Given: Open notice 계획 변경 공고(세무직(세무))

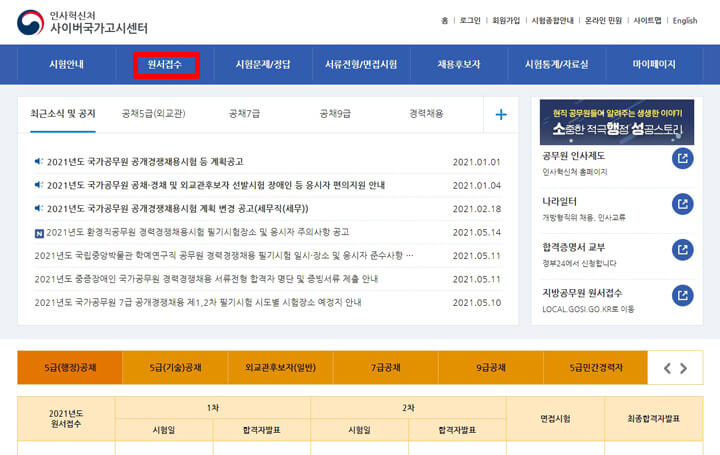Looking at the screenshot, I should point(178,208).
